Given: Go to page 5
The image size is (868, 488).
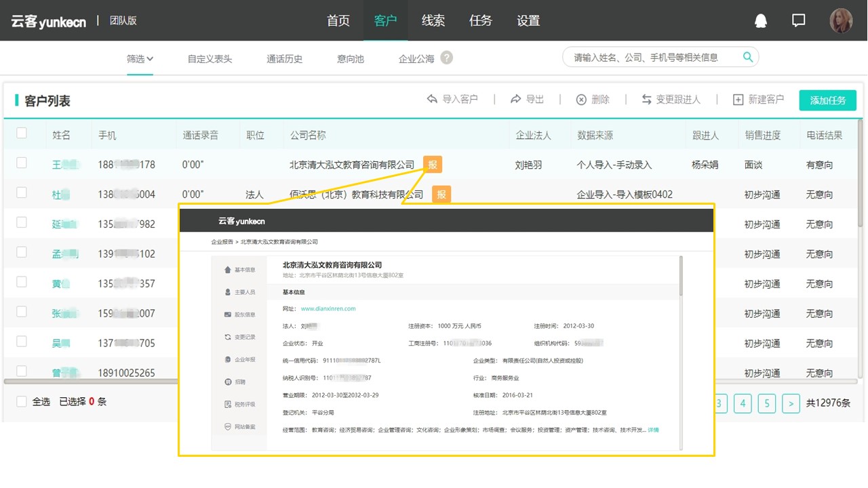Looking at the screenshot, I should tap(767, 403).
